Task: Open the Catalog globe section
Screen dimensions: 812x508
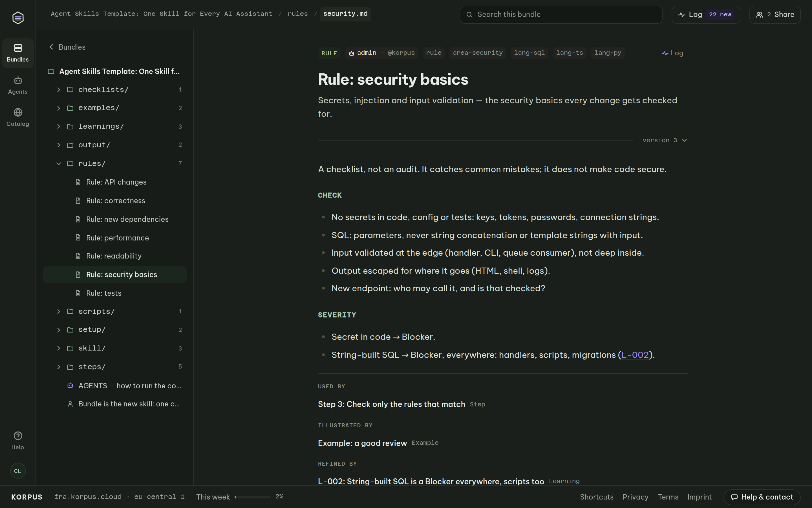Action: pos(18,117)
